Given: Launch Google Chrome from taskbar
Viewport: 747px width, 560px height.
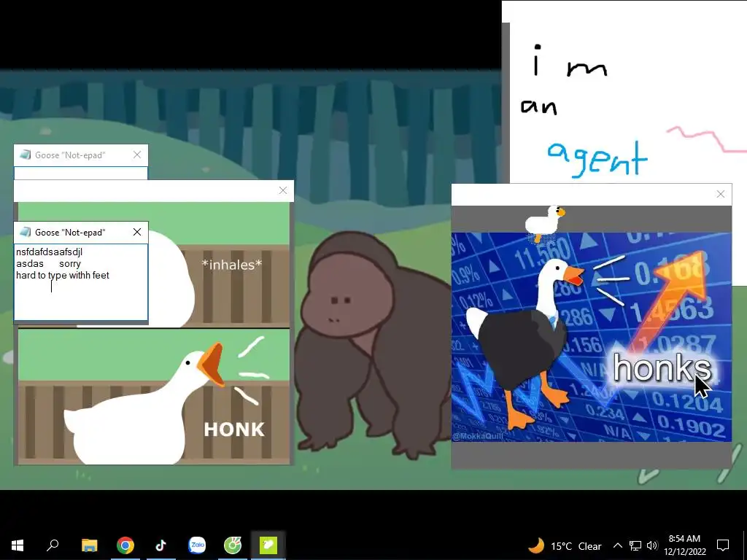Looking at the screenshot, I should click(x=125, y=545).
